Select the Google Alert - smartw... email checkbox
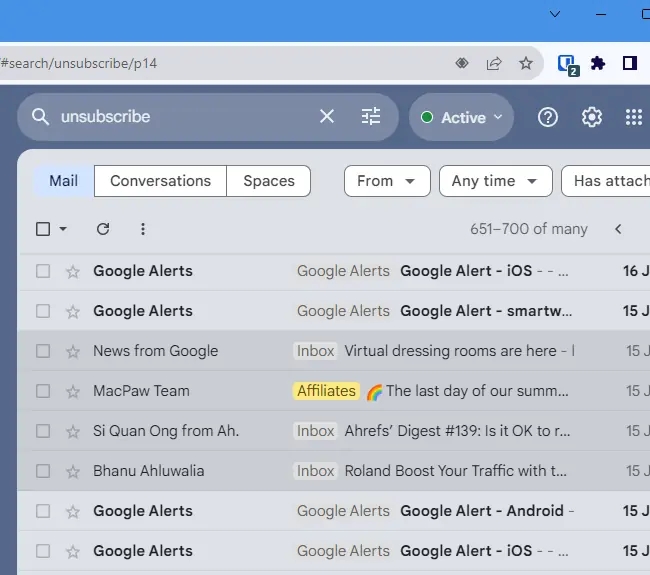The width and height of the screenshot is (650, 575). point(43,311)
